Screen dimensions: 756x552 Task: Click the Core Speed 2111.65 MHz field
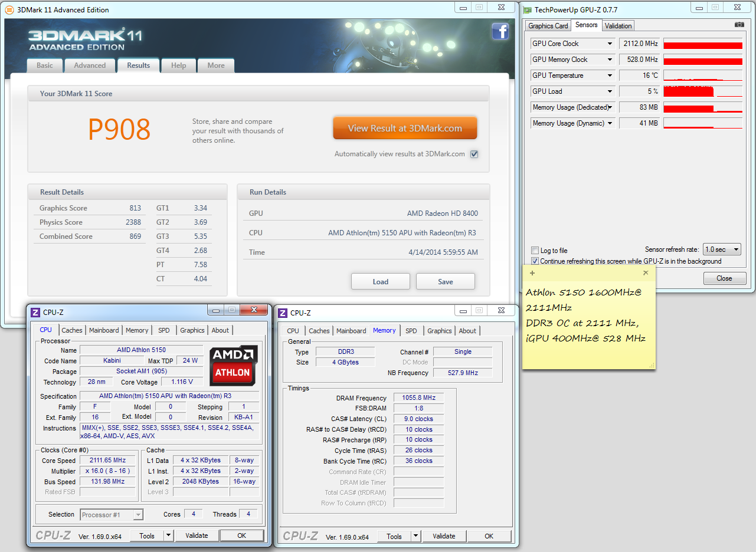108,461
